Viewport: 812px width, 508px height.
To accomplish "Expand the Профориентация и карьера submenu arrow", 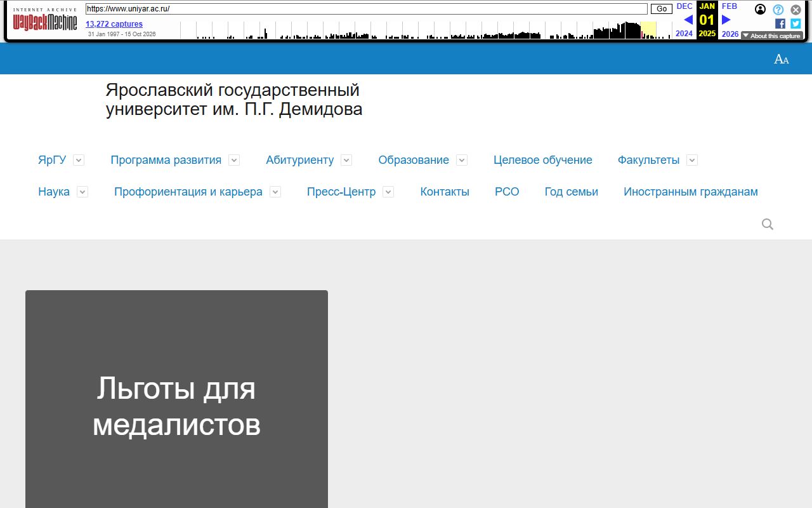I will click(x=275, y=192).
